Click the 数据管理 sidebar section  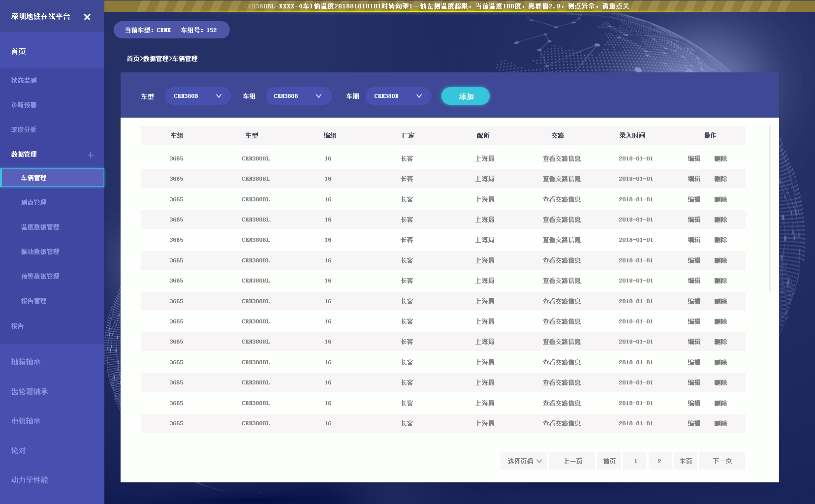pyautogui.click(x=24, y=154)
